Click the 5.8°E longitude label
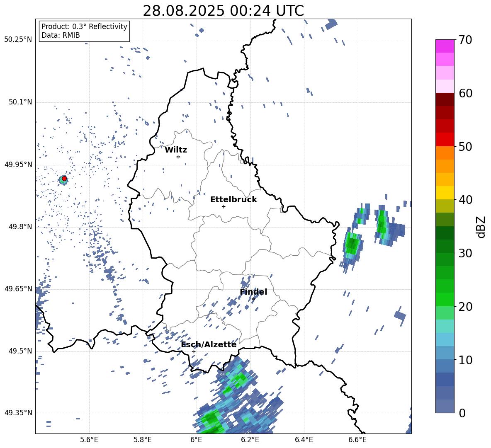Screen dimensions: 491x448 pyautogui.click(x=143, y=440)
